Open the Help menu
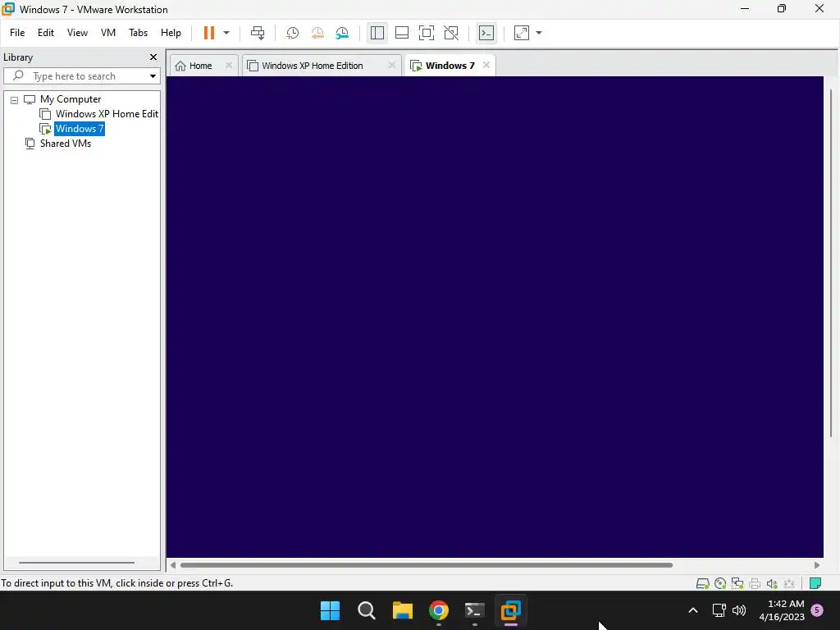Image resolution: width=840 pixels, height=630 pixels. coord(171,33)
